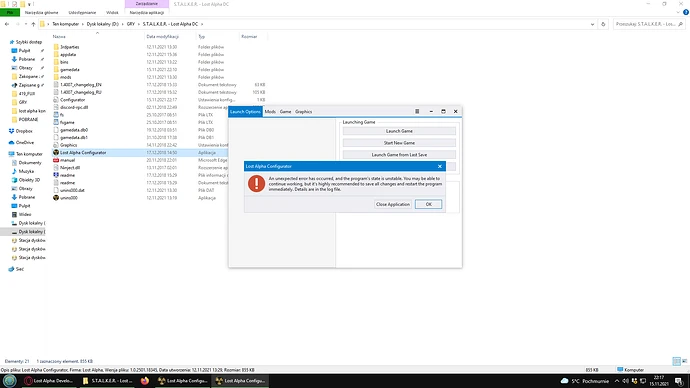This screenshot has width=690, height=388.
Task: Sort files by Nazwa column
Action: coord(59,37)
